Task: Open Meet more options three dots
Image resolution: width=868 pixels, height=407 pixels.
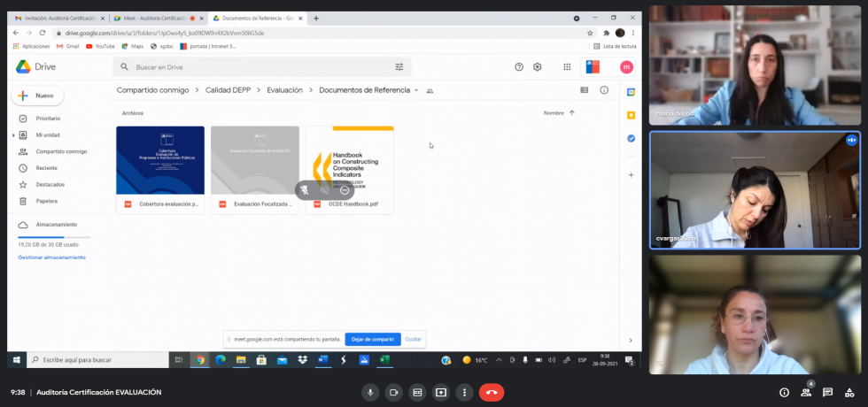Action: 464,392
